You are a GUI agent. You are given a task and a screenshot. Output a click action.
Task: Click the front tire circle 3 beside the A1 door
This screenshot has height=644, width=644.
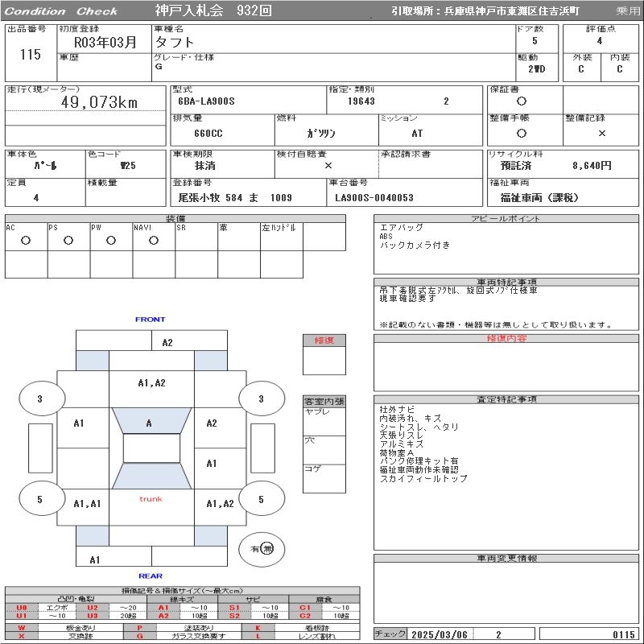click(x=42, y=398)
